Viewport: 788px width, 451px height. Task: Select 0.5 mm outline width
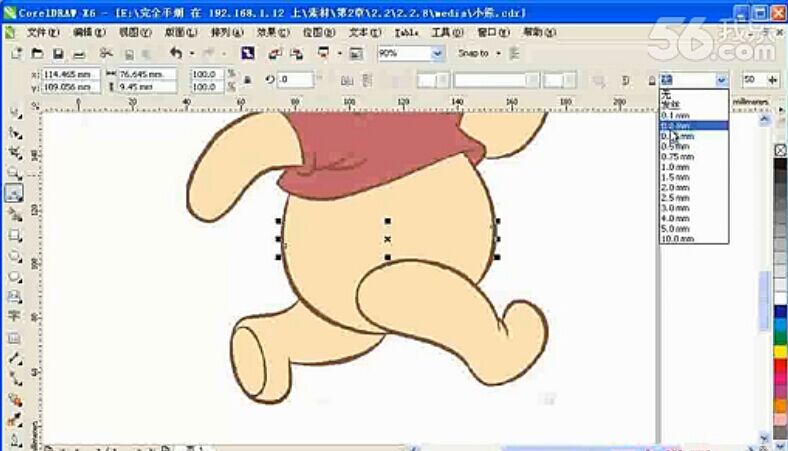pos(694,146)
